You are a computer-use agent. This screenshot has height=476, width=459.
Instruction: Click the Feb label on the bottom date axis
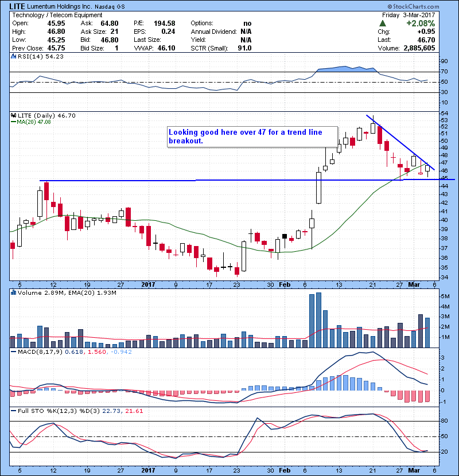point(285,470)
